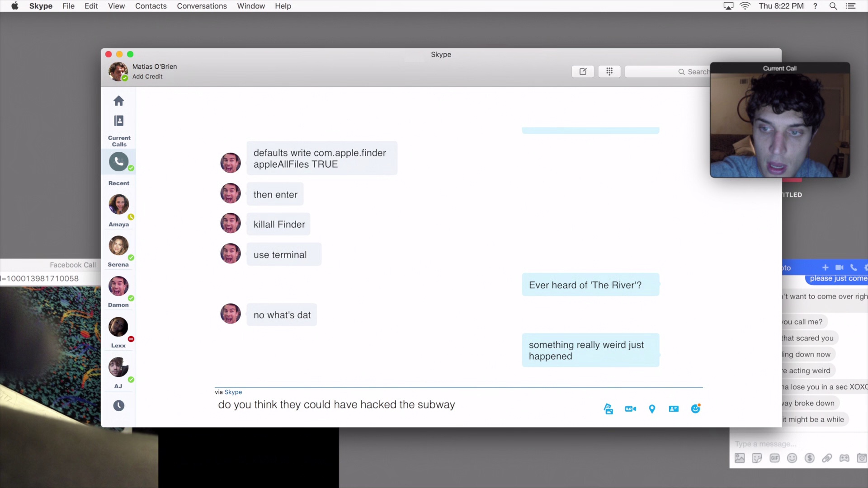868x488 pixels.
Task: Click the video message icon
Action: pos(630,409)
